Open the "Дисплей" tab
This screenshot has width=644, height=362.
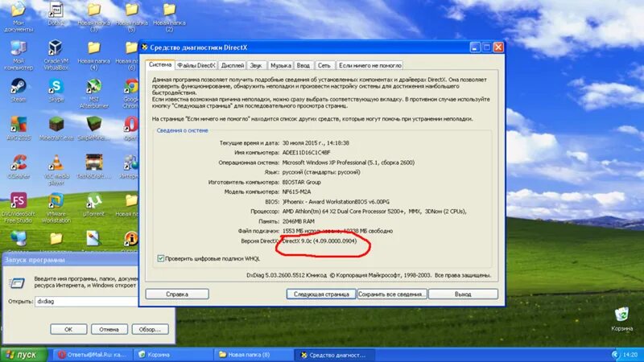(x=233, y=65)
